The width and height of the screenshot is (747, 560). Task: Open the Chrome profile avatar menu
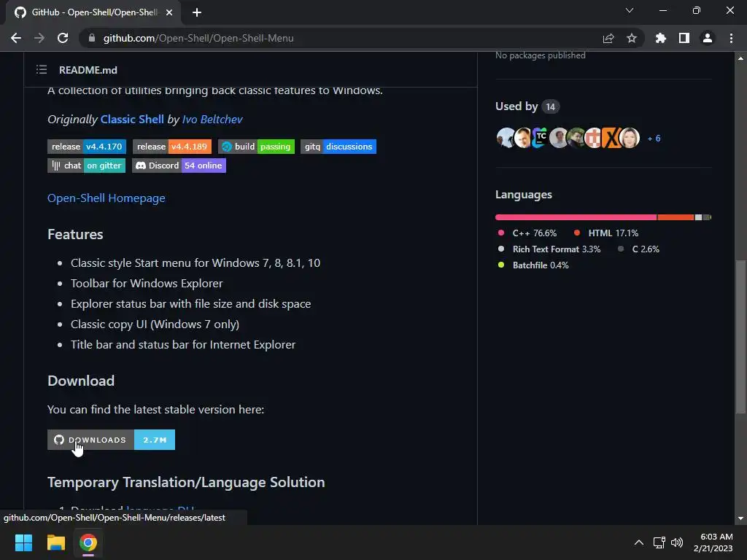click(708, 38)
